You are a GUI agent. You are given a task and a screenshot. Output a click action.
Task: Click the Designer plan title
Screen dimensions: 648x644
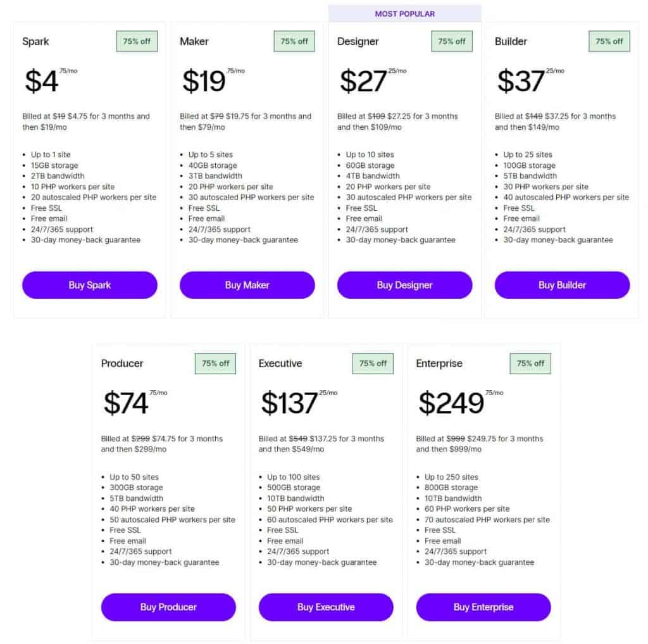358,41
